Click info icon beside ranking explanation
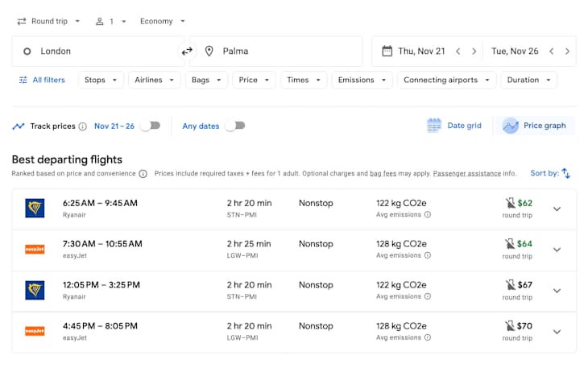The width and height of the screenshot is (588, 368). 143,174
